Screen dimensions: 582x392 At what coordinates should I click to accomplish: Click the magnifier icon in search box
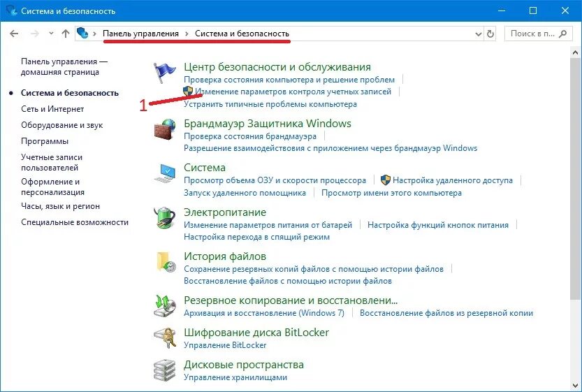pyautogui.click(x=563, y=34)
